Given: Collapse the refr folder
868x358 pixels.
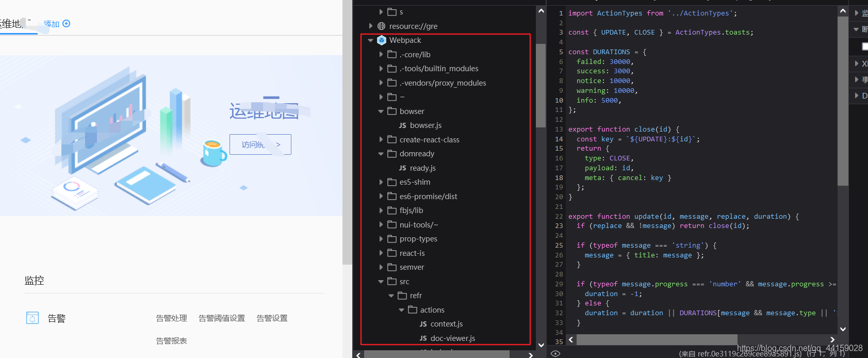Looking at the screenshot, I should tap(391, 296).
